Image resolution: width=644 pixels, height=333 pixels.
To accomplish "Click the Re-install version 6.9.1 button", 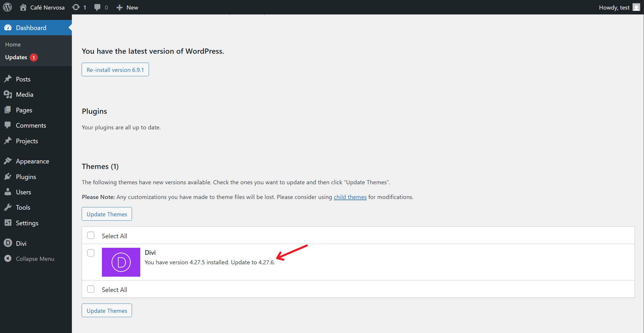I will tap(115, 69).
